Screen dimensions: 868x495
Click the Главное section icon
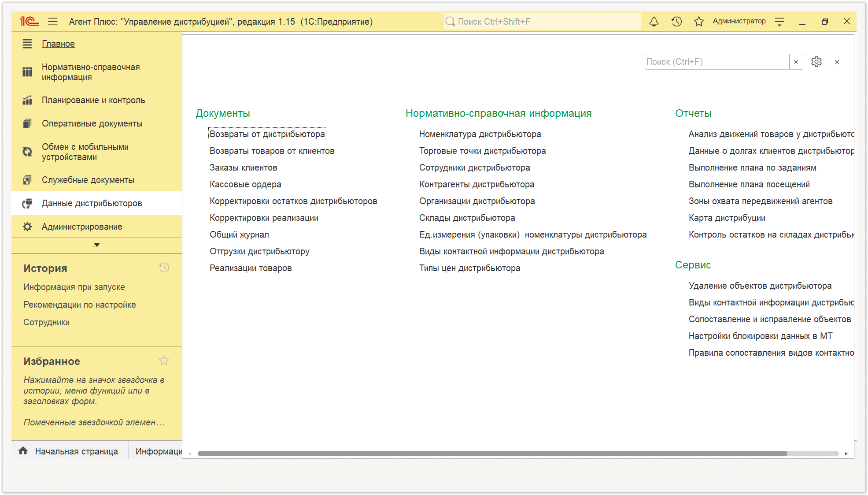tap(27, 44)
